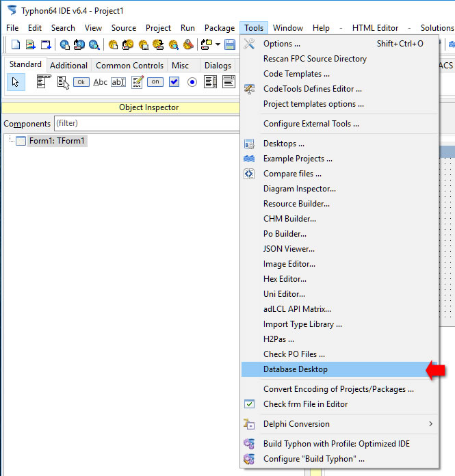455x476 pixels.
Task: Switch to the Dialogs palette tab
Action: point(218,66)
